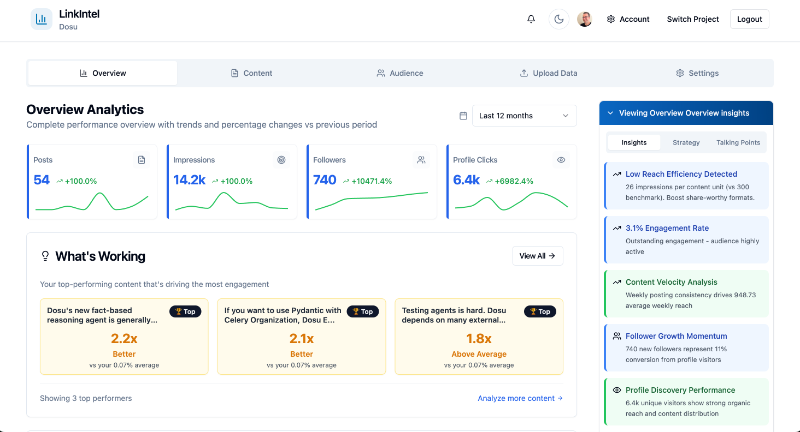
Task: Go to Upload Data tab
Action: point(549,73)
